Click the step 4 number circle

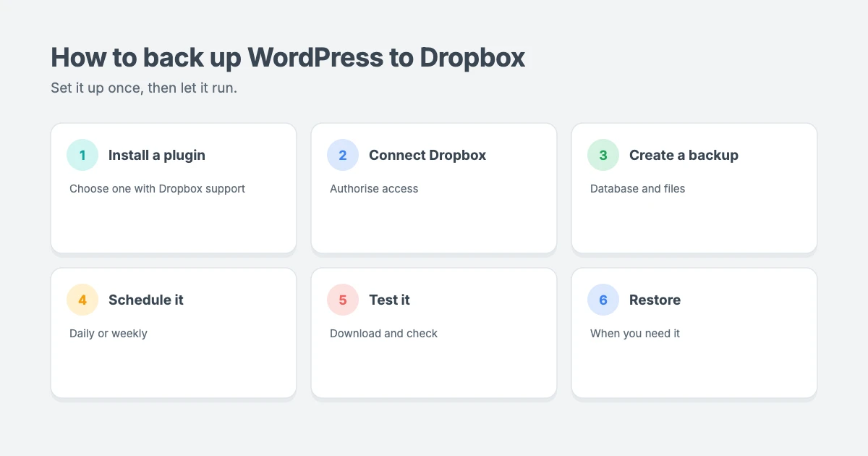pos(82,300)
